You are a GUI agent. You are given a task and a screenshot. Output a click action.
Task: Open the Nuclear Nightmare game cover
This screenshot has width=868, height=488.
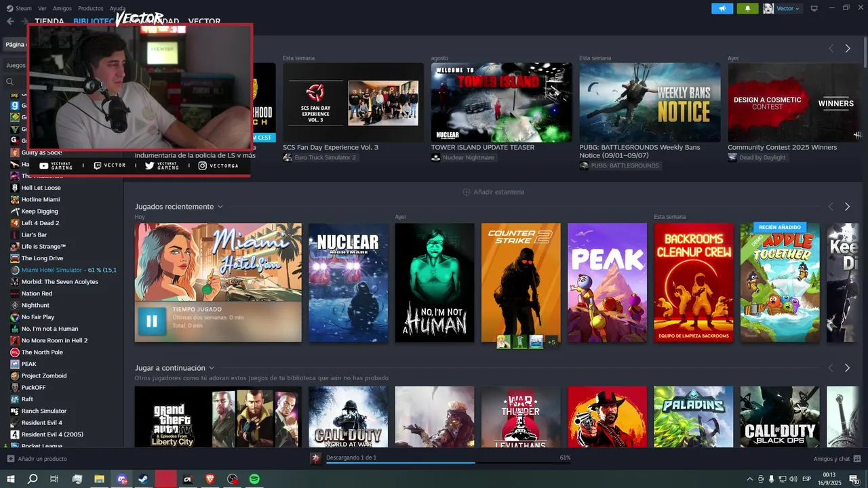coord(348,283)
